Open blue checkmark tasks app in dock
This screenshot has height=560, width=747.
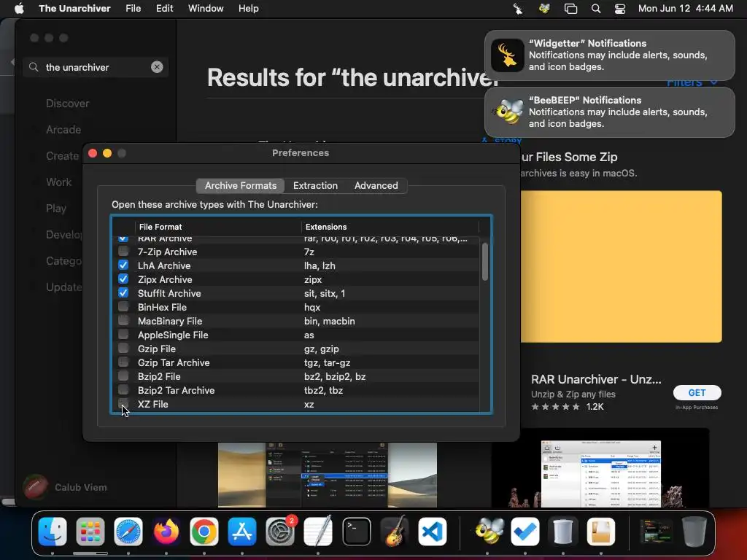[525, 532]
